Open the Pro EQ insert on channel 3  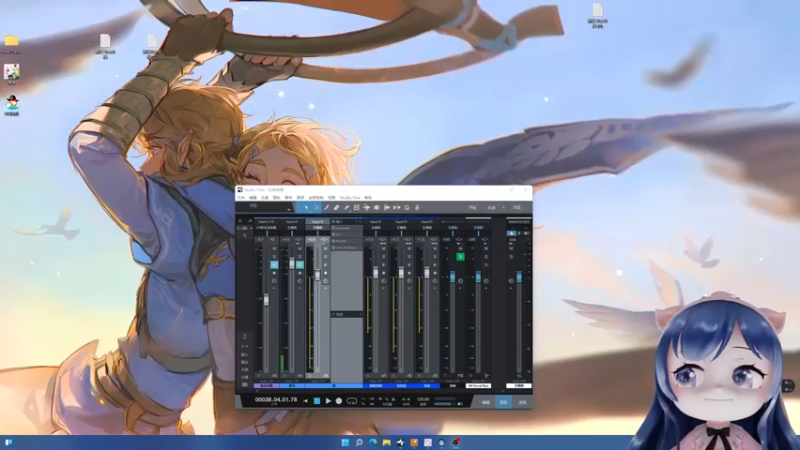pos(347,241)
